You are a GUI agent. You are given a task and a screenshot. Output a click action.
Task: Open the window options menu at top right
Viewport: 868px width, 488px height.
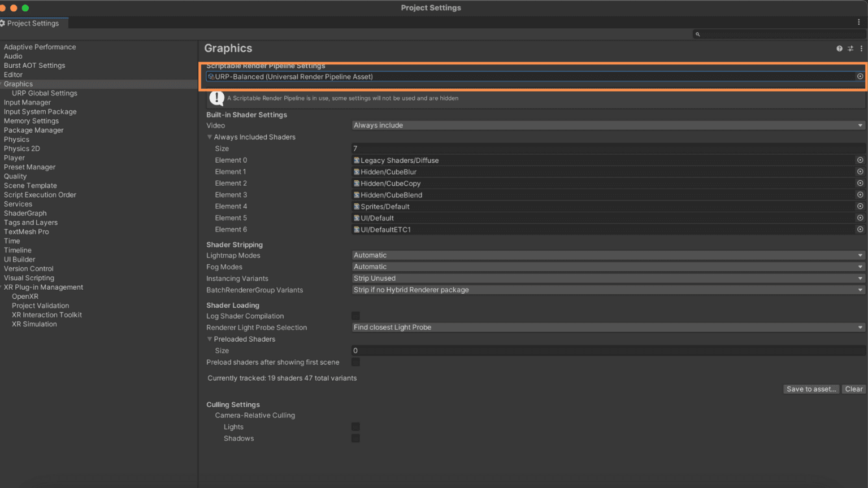tap(860, 21)
